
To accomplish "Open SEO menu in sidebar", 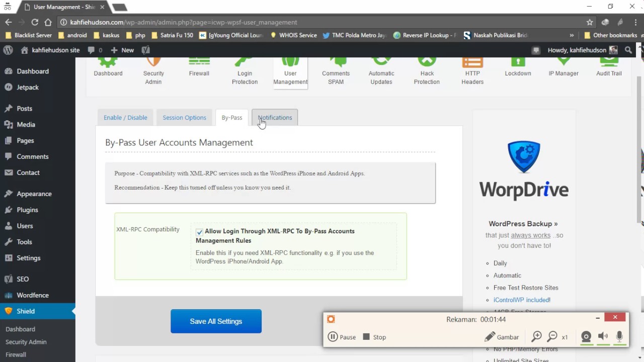I will pyautogui.click(x=23, y=279).
